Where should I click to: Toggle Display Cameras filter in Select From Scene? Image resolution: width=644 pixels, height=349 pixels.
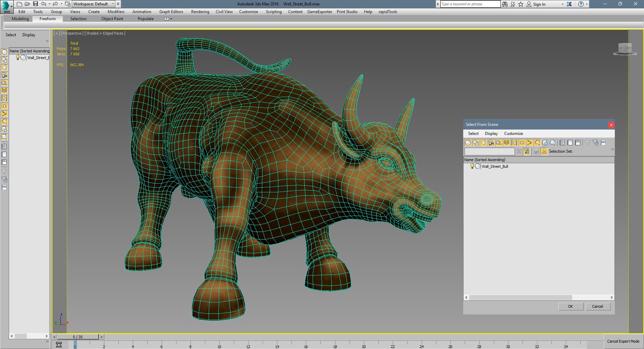[491, 143]
